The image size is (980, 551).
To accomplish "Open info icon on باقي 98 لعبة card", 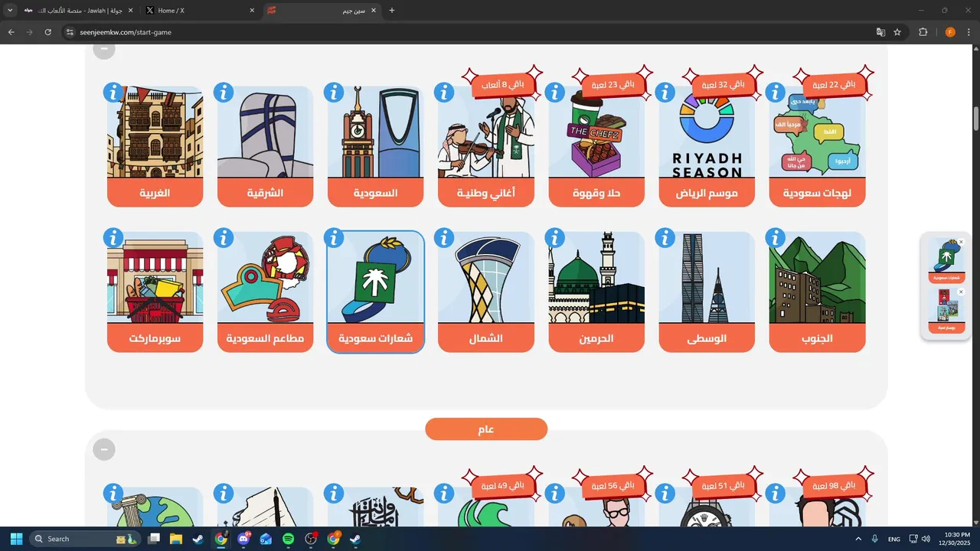I will [775, 494].
